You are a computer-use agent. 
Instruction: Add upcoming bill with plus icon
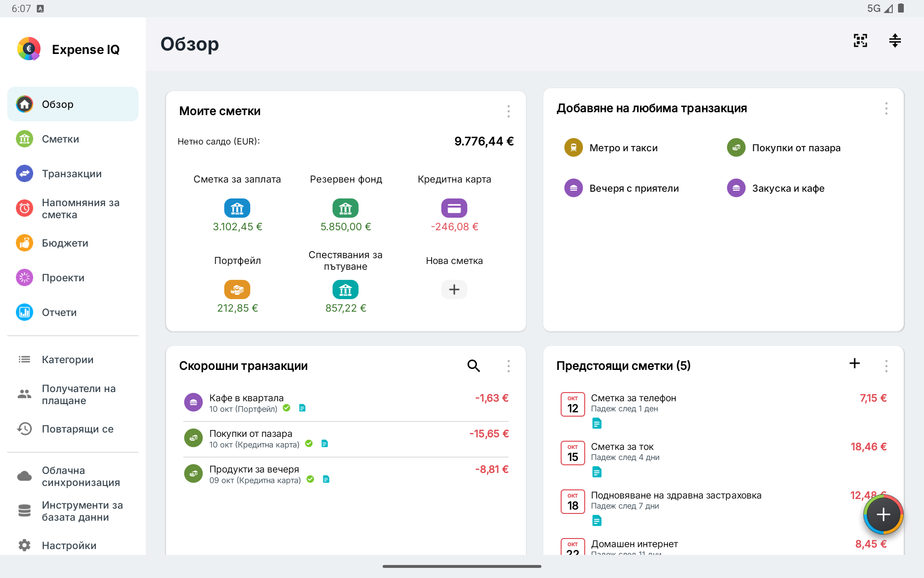click(x=855, y=364)
